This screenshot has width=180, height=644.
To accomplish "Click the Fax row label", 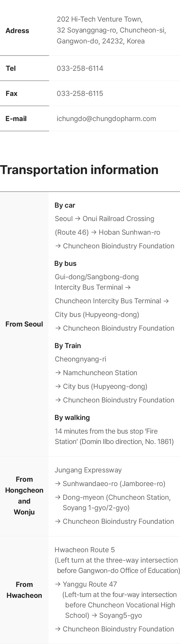I will pyautogui.click(x=11, y=93).
